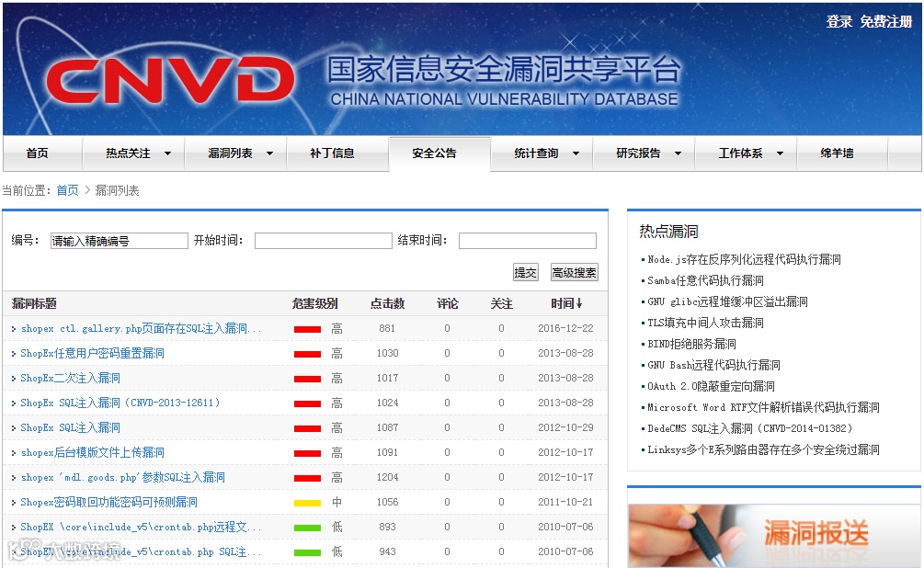Click the CNVD logo

pos(170,81)
